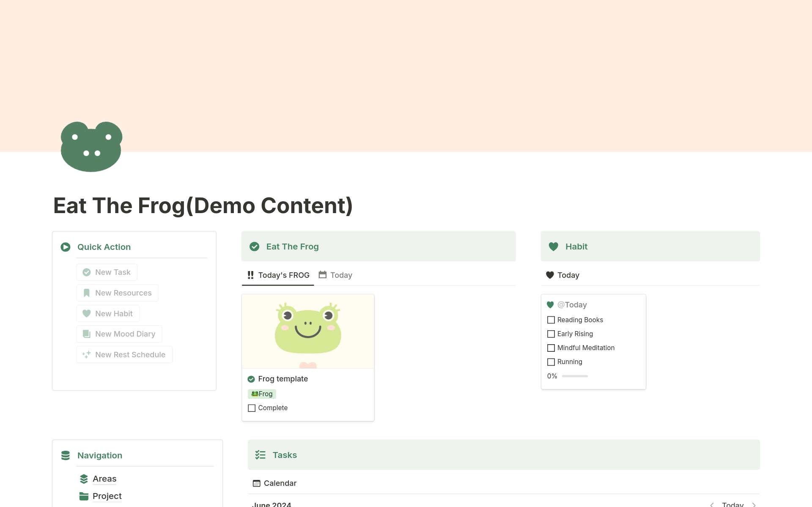Mark Reading Books habit as done
This screenshot has height=507, width=812.
(x=551, y=320)
